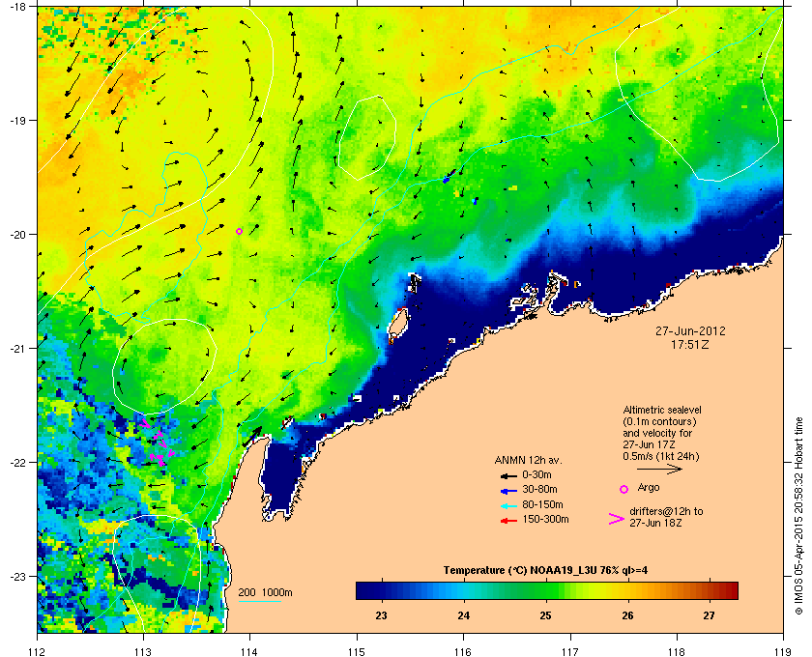The width and height of the screenshot is (812, 657).
Task: Click the magenta Argo circle in legend
Action: pyautogui.click(x=624, y=489)
